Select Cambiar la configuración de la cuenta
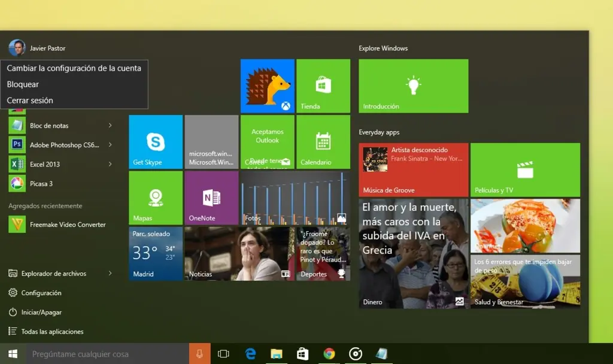The width and height of the screenshot is (613, 364). (74, 68)
